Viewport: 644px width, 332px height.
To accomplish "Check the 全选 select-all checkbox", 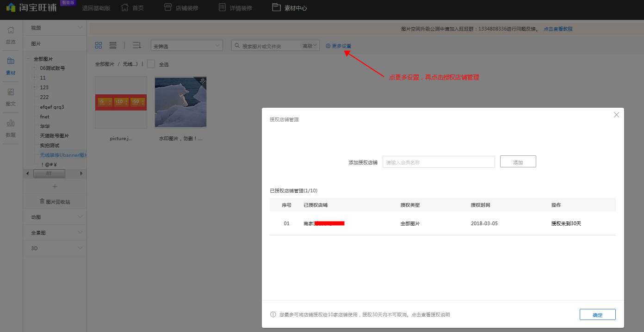I will pos(151,64).
